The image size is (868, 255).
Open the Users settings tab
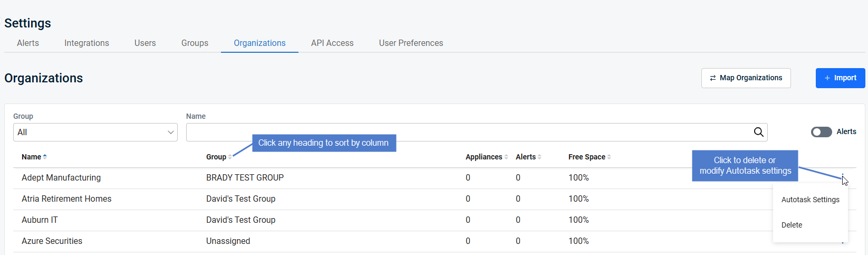point(145,43)
